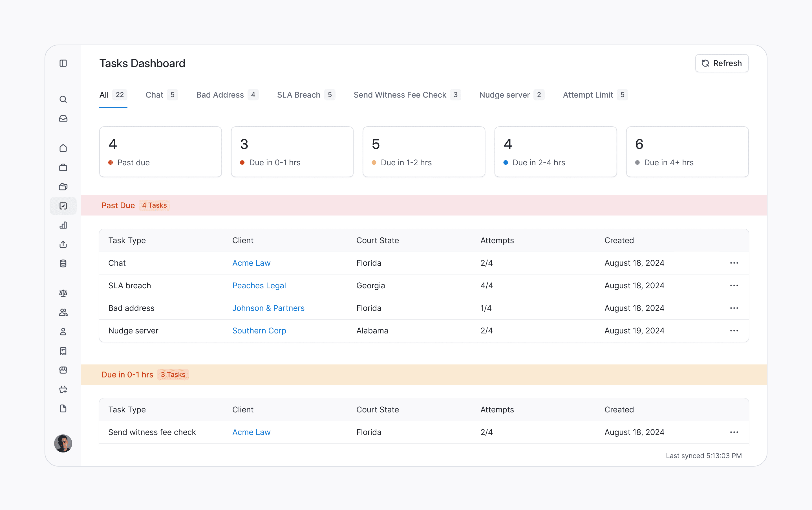Open the scales of justice icon
The image size is (812, 510).
pos(63,293)
